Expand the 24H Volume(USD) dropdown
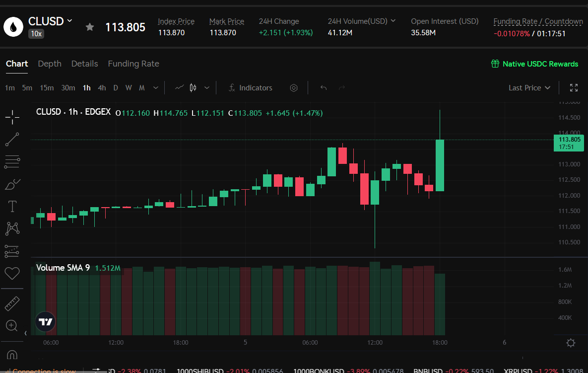Image resolution: width=588 pixels, height=373 pixels. click(x=393, y=21)
